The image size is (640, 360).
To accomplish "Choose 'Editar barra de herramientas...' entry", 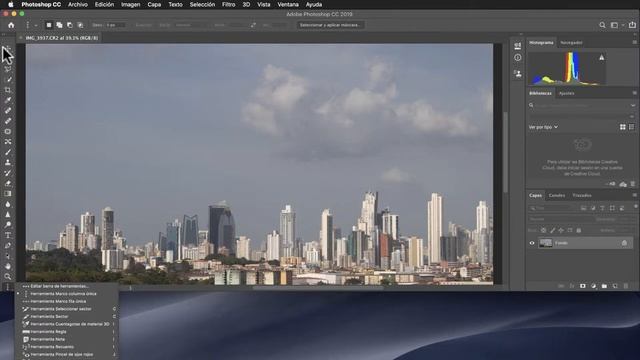I will (60, 286).
